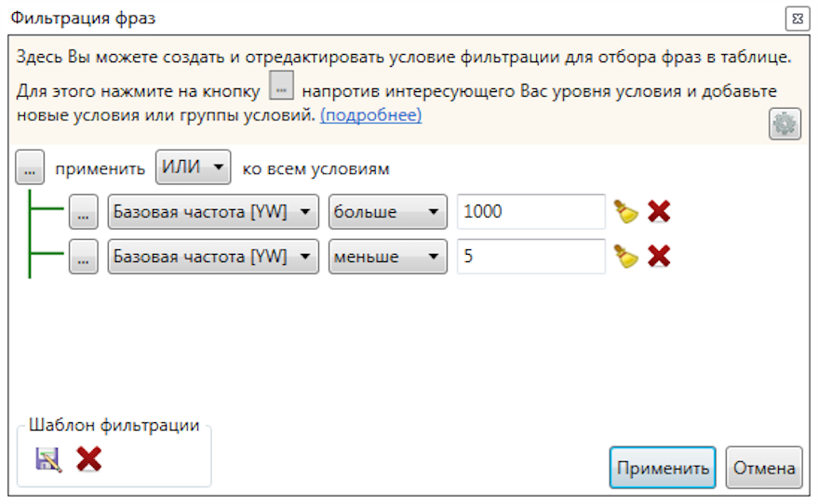Delete the filter template
Viewport: 818px width, 504px height.
[89, 459]
